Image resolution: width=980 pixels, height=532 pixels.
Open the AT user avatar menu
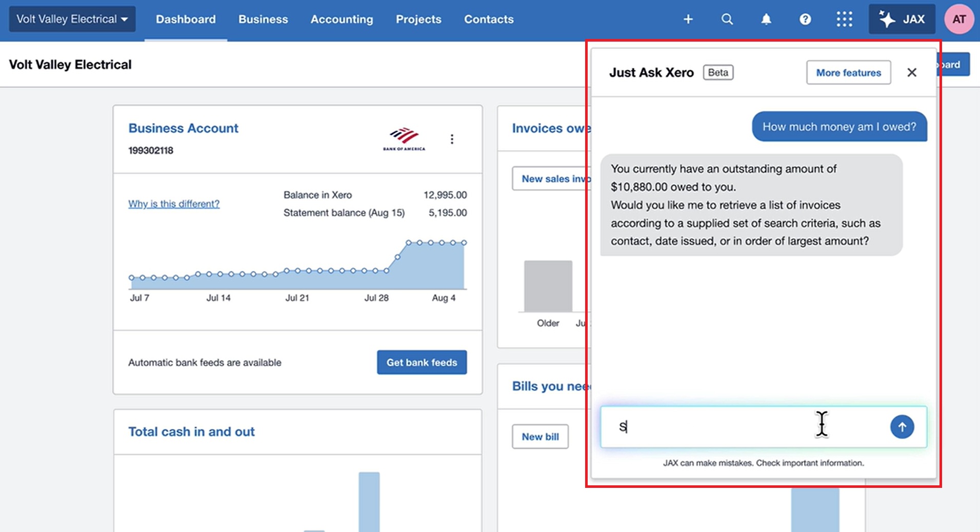pyautogui.click(x=959, y=19)
